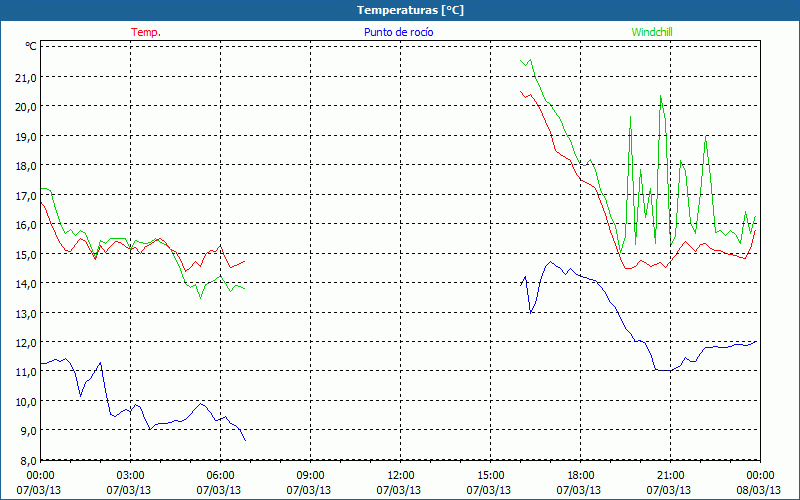The height and width of the screenshot is (500, 800).
Task: Click the Temperaturas [°C] chart title
Action: pyautogui.click(x=410, y=10)
